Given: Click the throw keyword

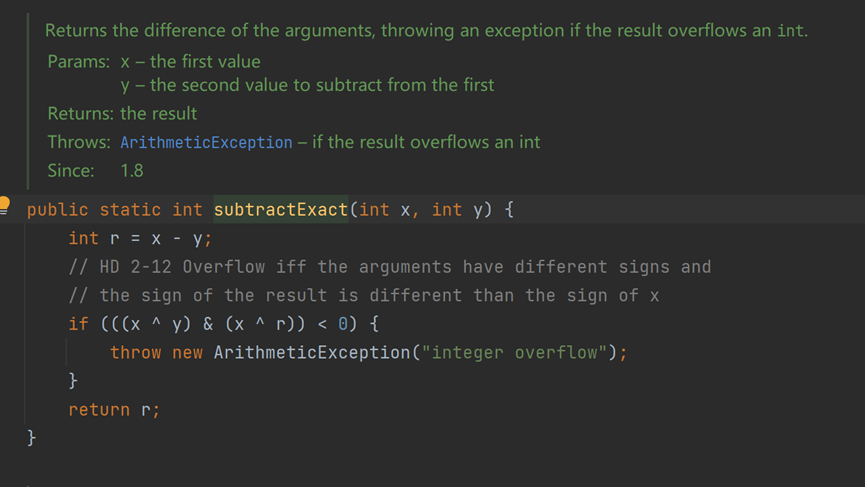Looking at the screenshot, I should pos(135,352).
